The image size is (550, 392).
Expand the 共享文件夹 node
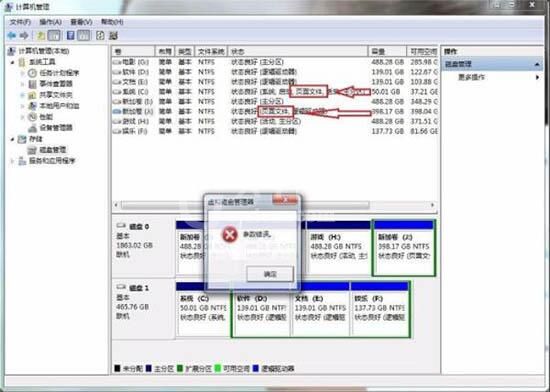click(x=23, y=95)
